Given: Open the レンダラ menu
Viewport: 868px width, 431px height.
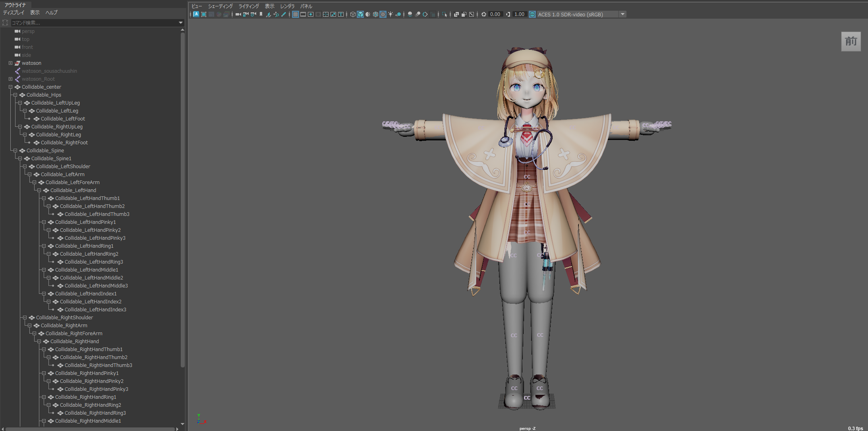Looking at the screenshot, I should [287, 6].
